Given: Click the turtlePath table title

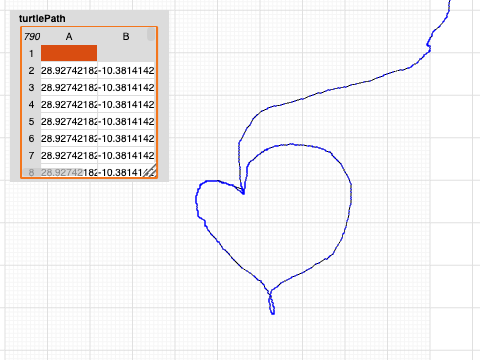Looking at the screenshot, I should pyautogui.click(x=42, y=18).
